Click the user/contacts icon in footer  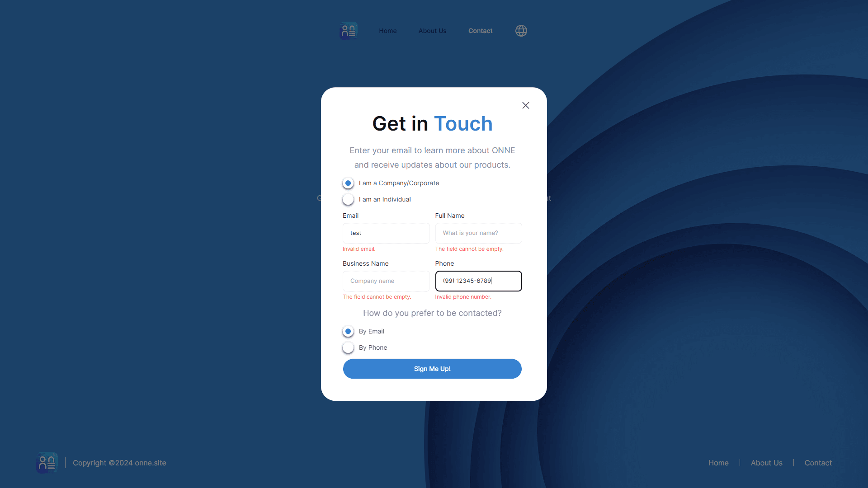[47, 463]
